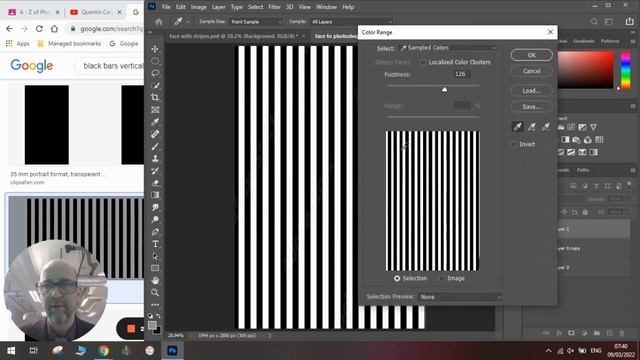Click the rainbow hue strip
Screen dimensions: 640x360
[x=625, y=69]
